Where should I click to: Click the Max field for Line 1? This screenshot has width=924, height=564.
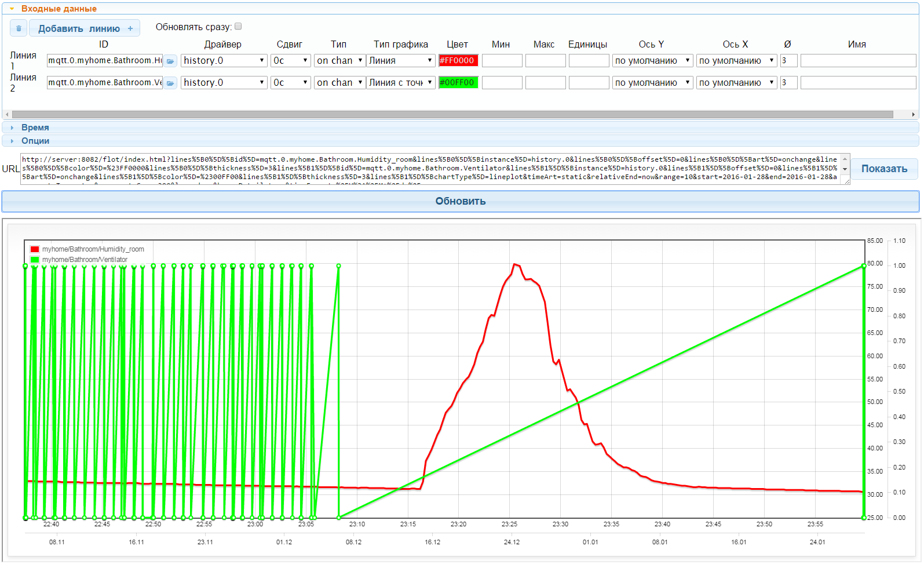pyautogui.click(x=545, y=60)
